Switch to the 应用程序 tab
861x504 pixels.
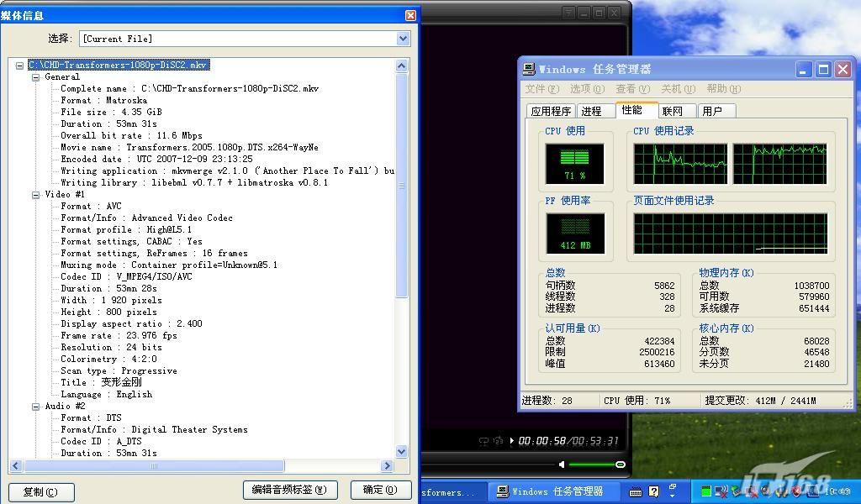click(551, 112)
